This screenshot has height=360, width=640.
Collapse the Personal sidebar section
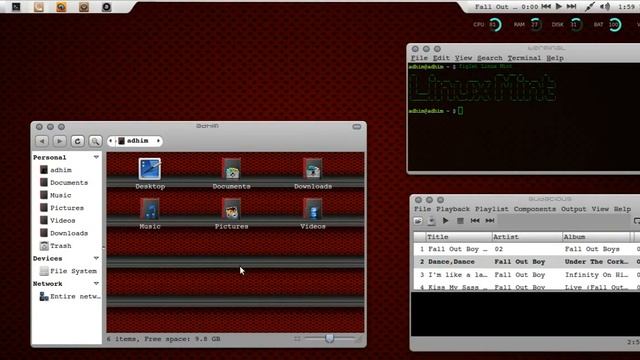(x=96, y=157)
